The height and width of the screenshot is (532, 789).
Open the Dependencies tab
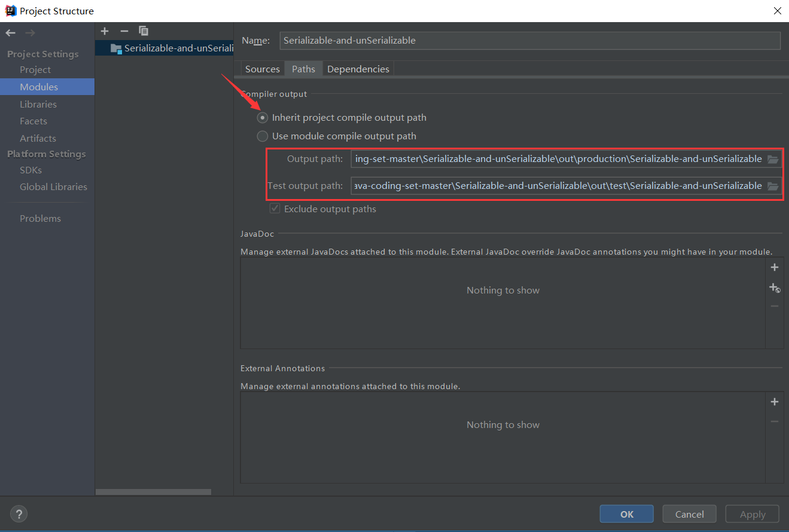(x=358, y=68)
